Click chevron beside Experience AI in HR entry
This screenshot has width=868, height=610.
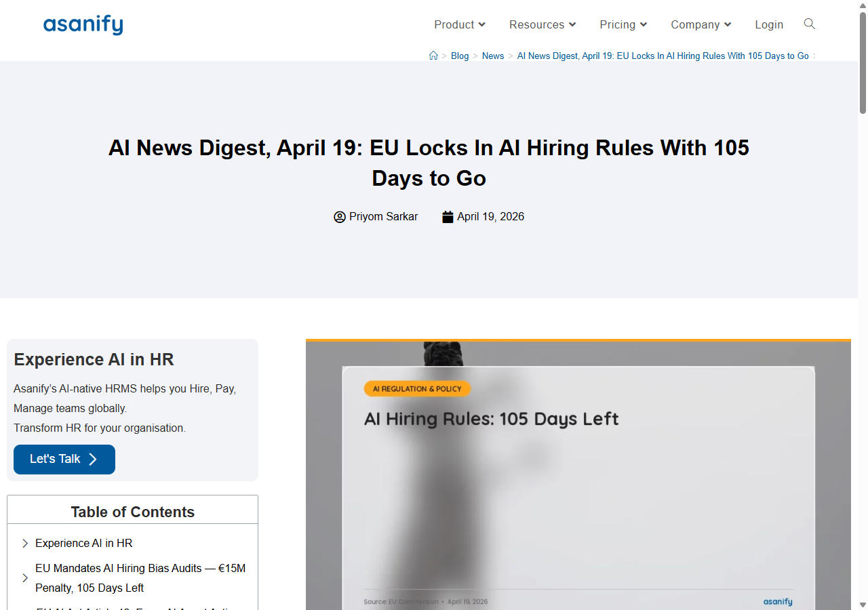[25, 544]
